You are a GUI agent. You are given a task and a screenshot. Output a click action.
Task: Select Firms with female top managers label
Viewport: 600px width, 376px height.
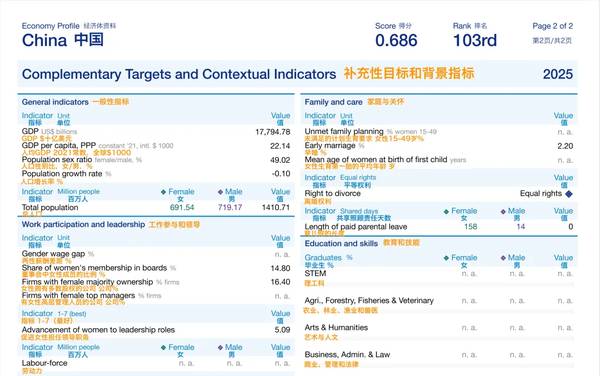tap(78, 296)
